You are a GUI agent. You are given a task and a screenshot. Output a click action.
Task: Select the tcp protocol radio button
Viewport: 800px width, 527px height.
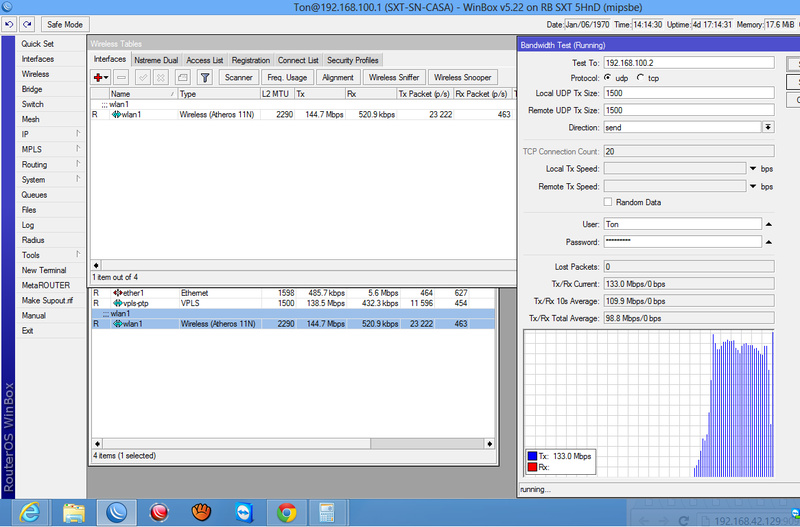click(640, 78)
